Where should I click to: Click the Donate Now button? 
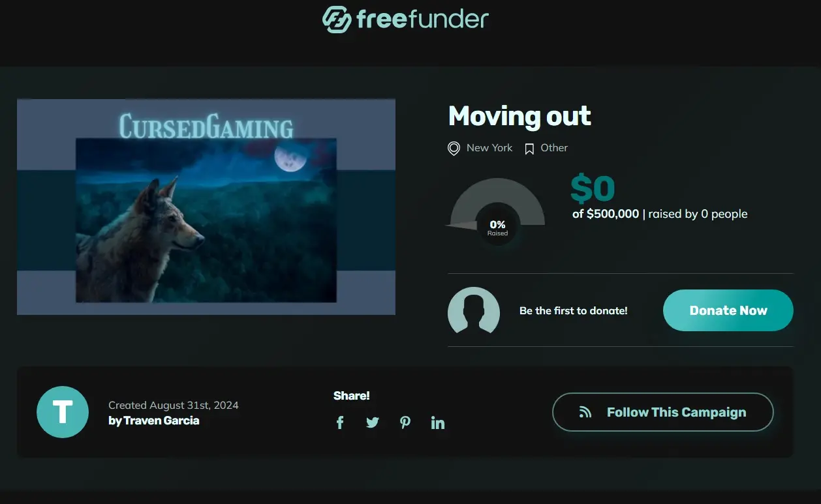click(x=728, y=310)
